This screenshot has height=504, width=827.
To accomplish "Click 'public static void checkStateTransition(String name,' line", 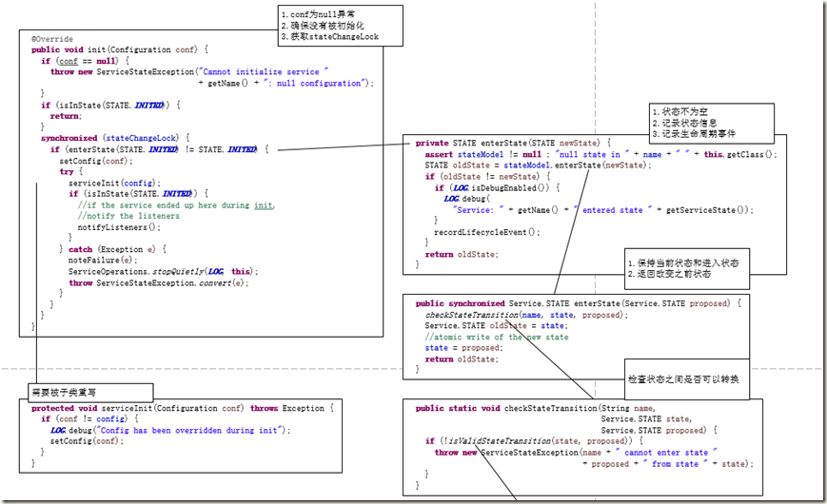I will [536, 408].
